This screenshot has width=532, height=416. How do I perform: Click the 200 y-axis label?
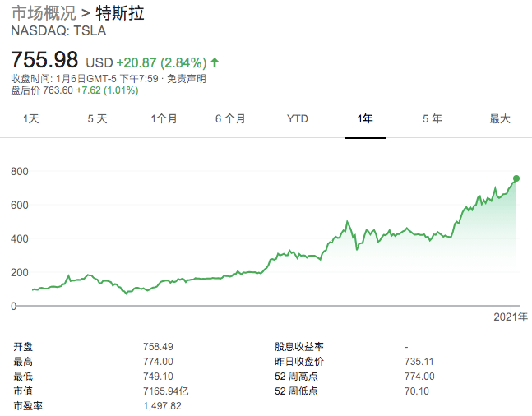(x=20, y=272)
